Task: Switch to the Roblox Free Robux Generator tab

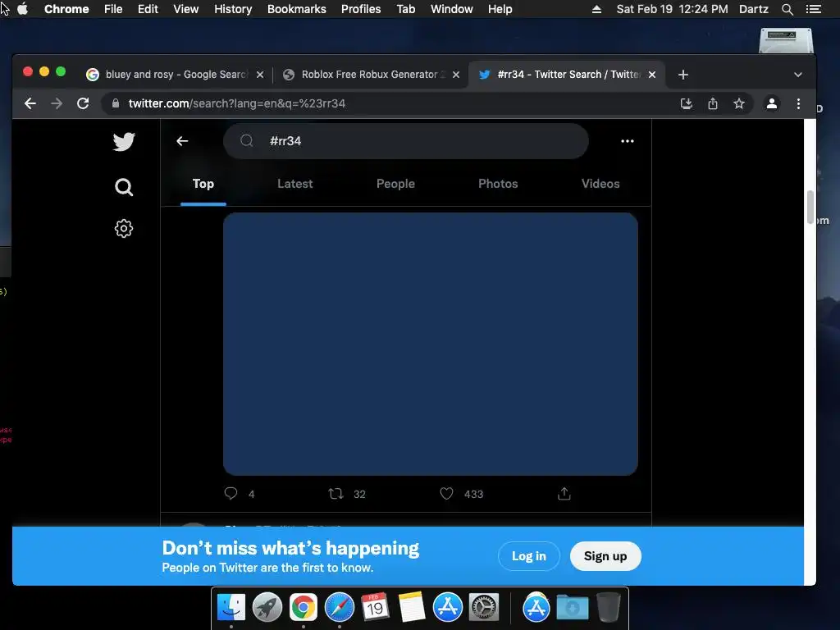Action: (x=372, y=75)
